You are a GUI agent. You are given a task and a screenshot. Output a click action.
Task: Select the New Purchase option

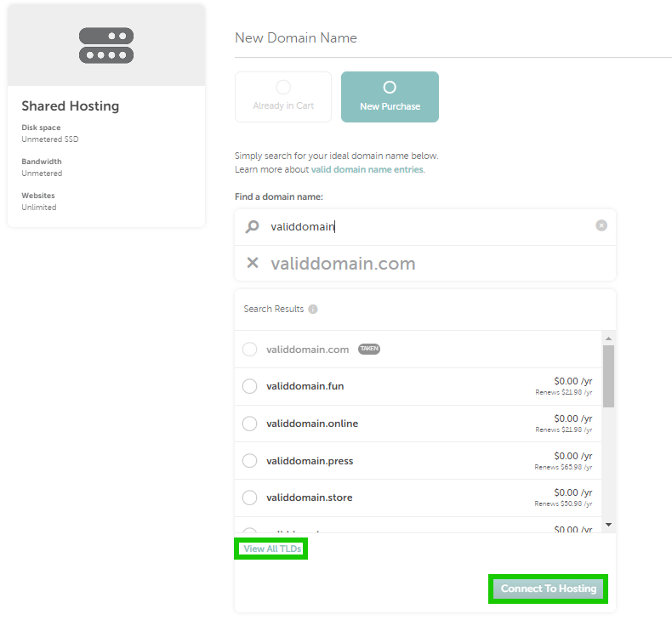coord(390,97)
